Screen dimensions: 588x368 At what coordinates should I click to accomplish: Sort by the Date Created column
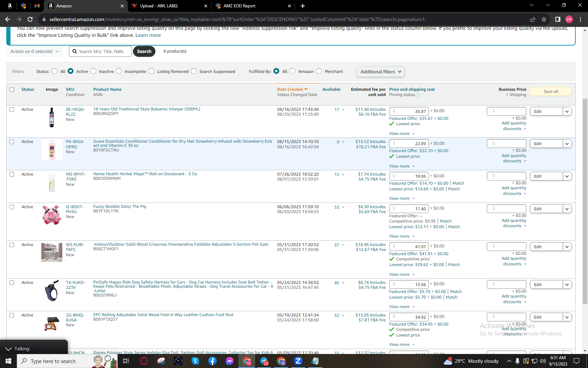click(x=292, y=89)
